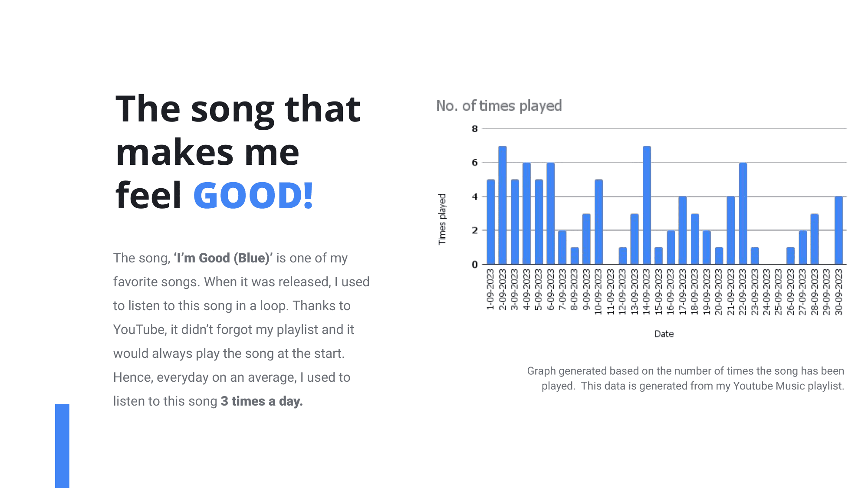The height and width of the screenshot is (488, 868).
Task: Click the y-axis value 0
Action: click(x=475, y=264)
